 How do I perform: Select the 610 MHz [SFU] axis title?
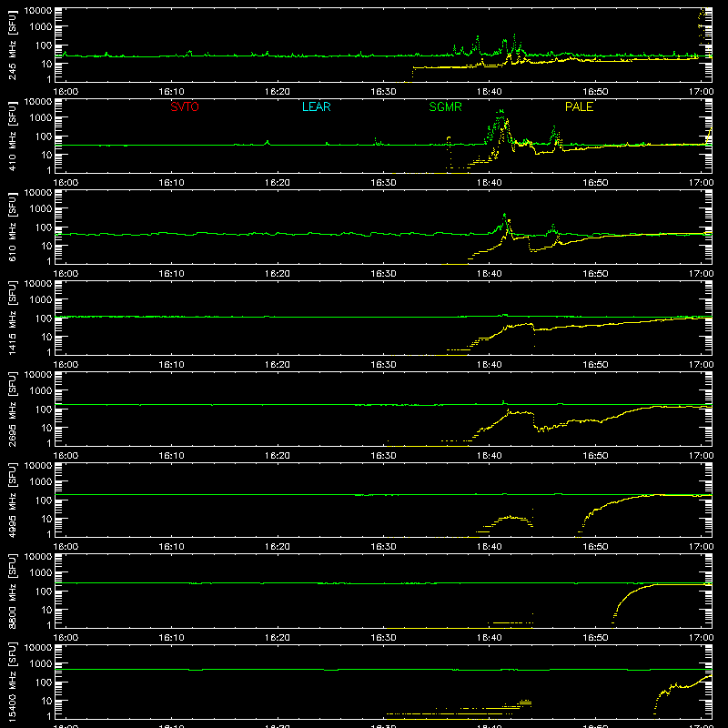click(x=13, y=227)
